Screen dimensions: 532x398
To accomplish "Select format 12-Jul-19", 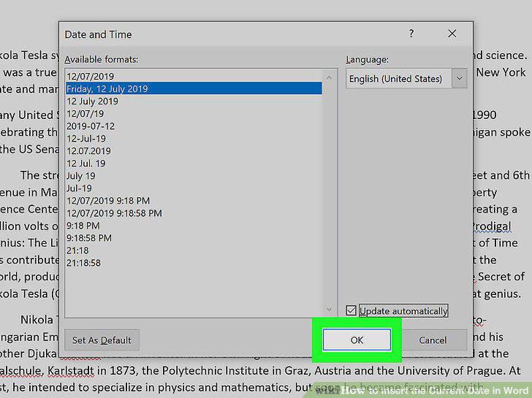I will [194, 138].
